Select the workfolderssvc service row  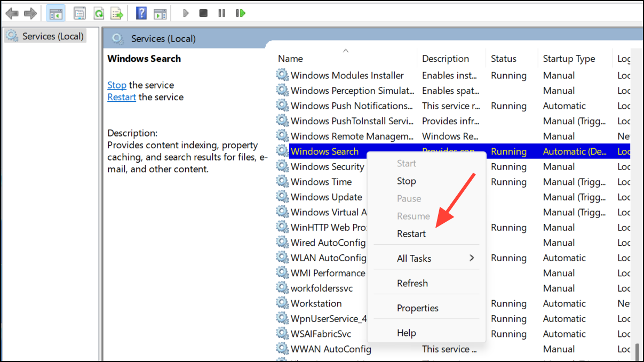[453, 288]
